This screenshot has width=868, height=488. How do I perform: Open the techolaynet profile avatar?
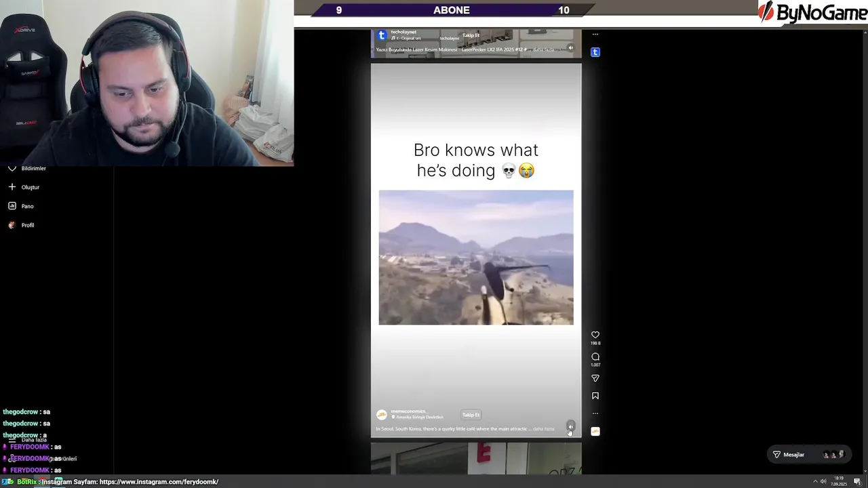pyautogui.click(x=382, y=35)
